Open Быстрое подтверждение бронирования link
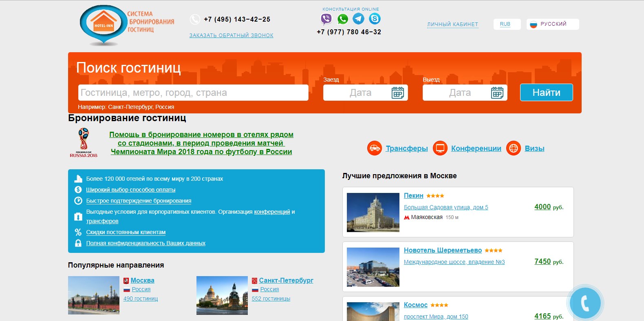 [139, 201]
